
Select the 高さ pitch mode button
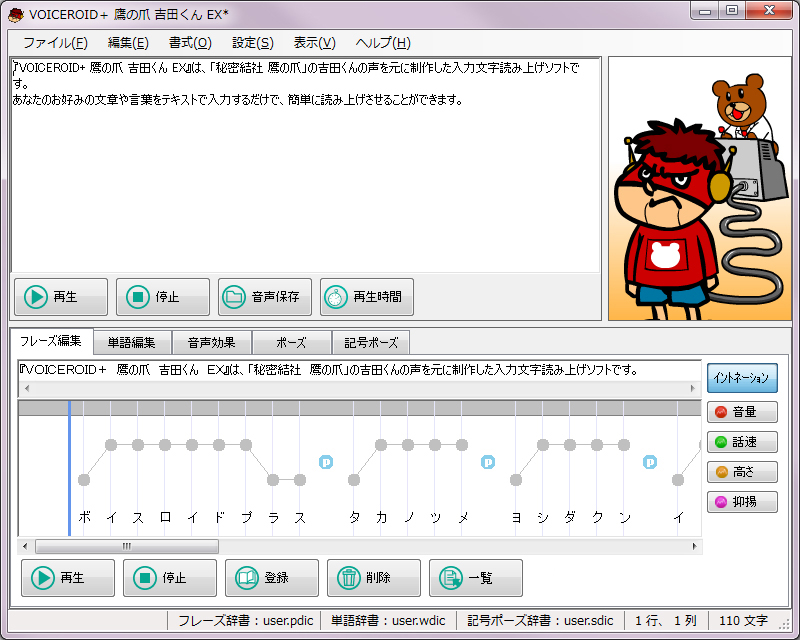pos(742,472)
